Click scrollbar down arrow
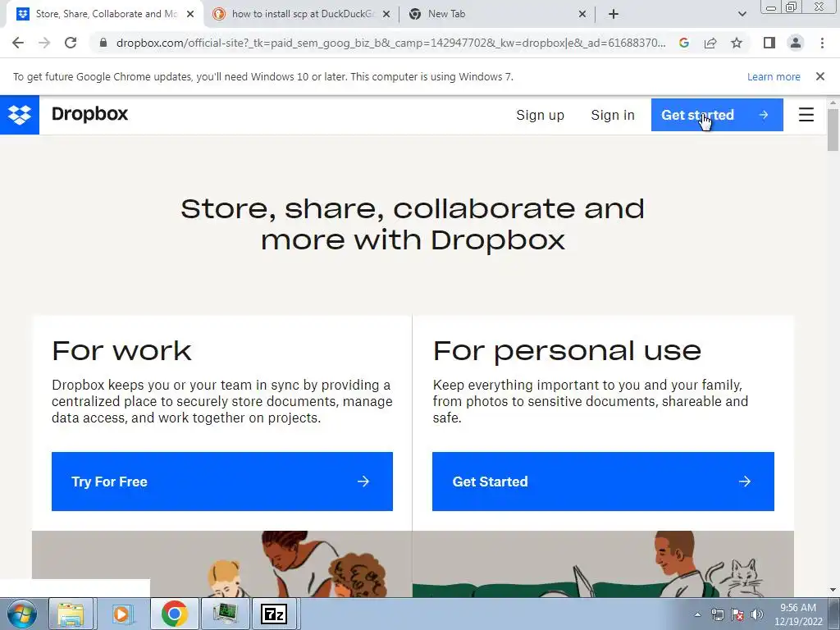 coord(833,590)
